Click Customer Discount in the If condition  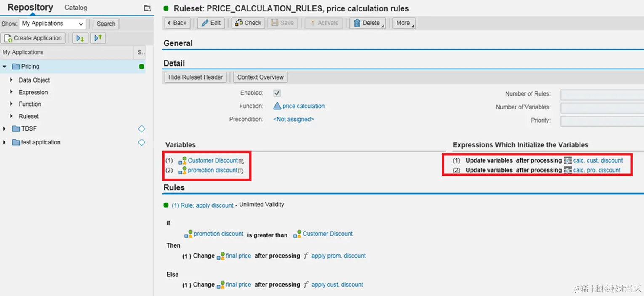pyautogui.click(x=327, y=234)
